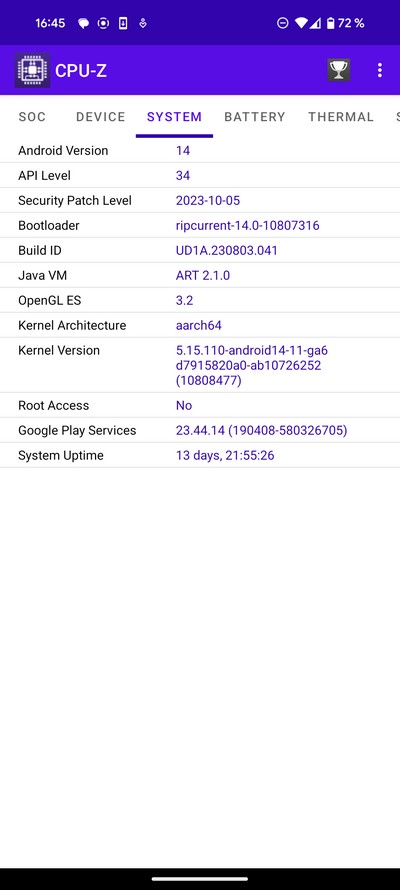Open the three-dot overflow menu

click(380, 70)
